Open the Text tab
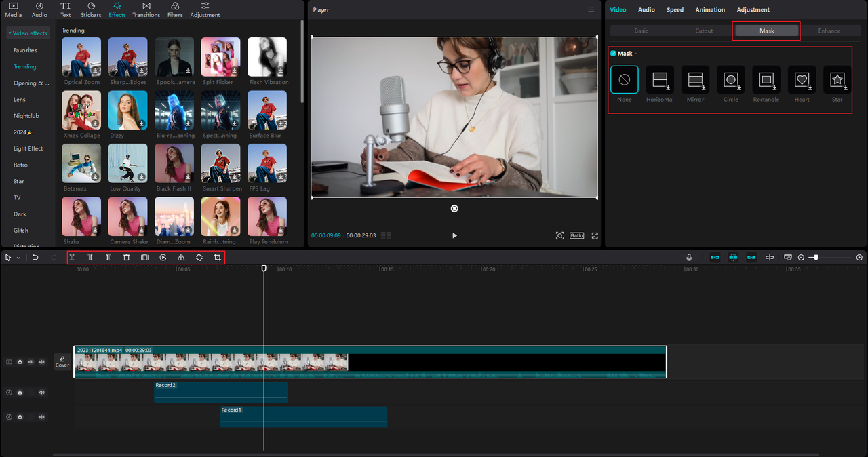This screenshot has width=868, height=457. 65,9
